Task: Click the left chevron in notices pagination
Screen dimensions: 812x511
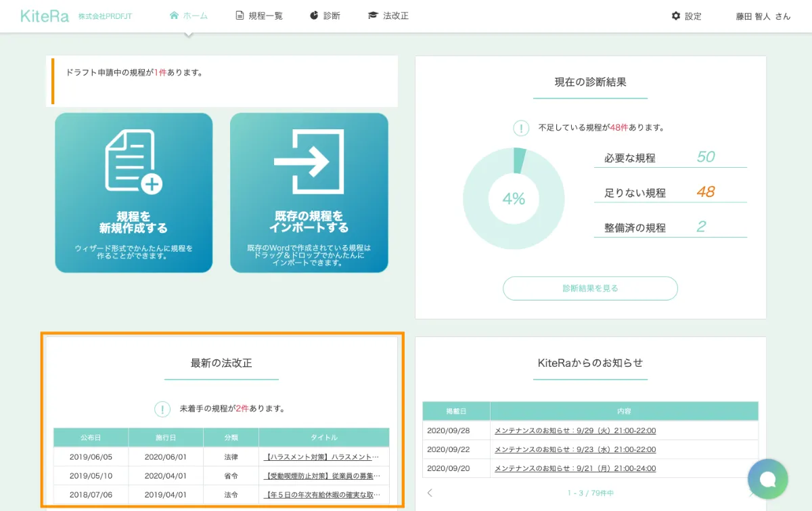Action: tap(429, 493)
